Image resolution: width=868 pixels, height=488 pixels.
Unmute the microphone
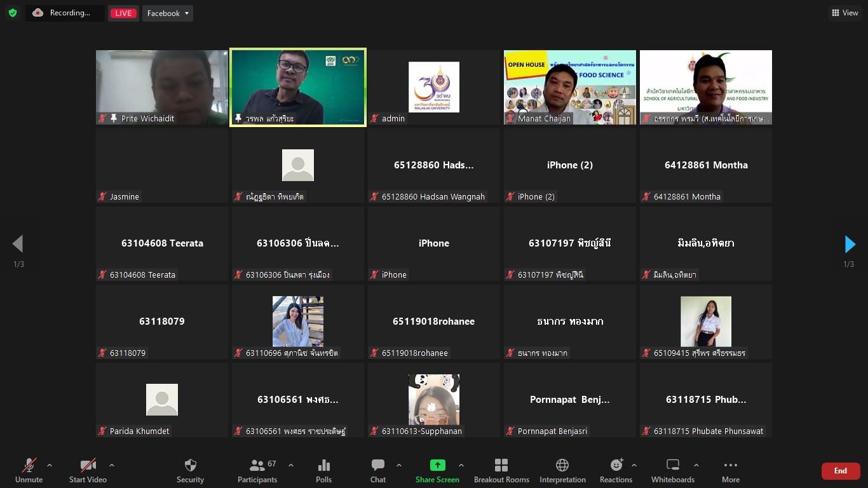pos(29,470)
